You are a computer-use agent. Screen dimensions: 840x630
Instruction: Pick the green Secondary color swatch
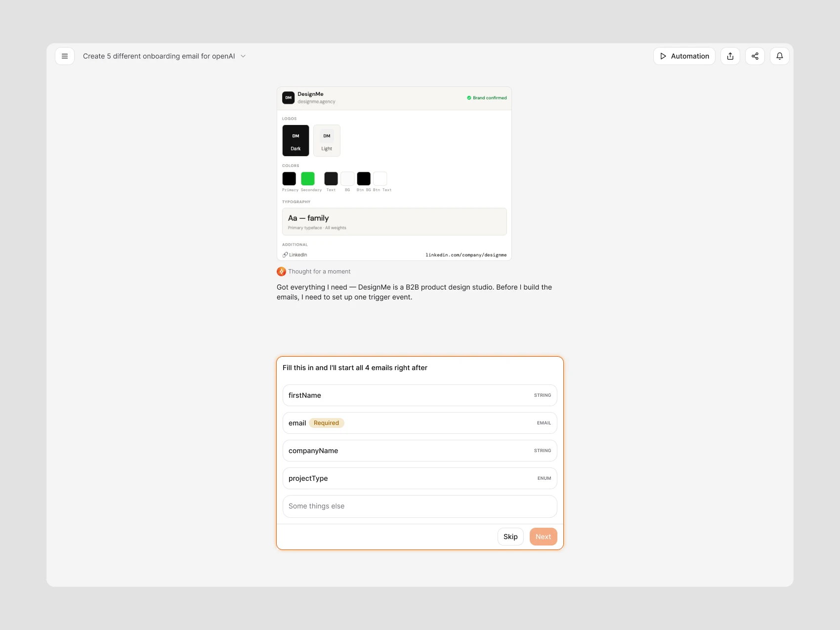pyautogui.click(x=308, y=179)
